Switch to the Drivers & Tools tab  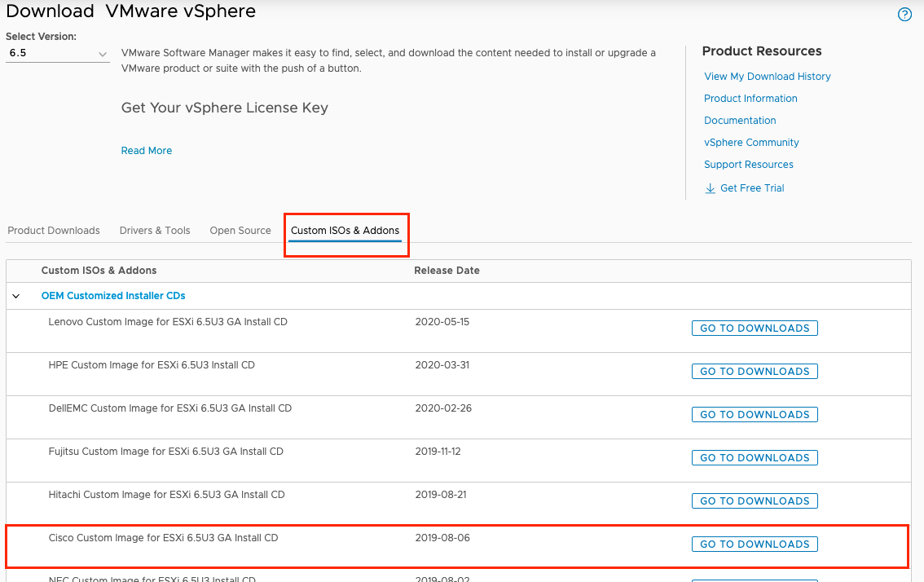[x=155, y=231]
